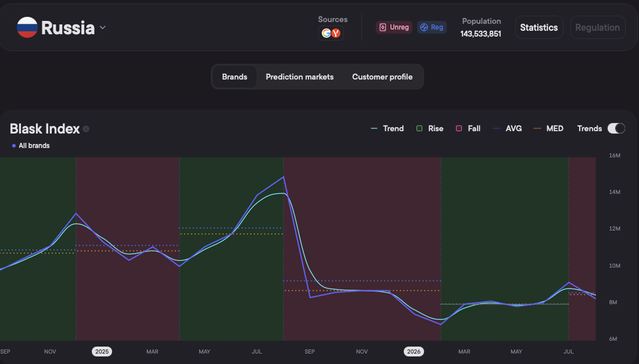Toggle the Unreg filter badge
Image resolution: width=639 pixels, height=364 pixels.
click(x=394, y=27)
